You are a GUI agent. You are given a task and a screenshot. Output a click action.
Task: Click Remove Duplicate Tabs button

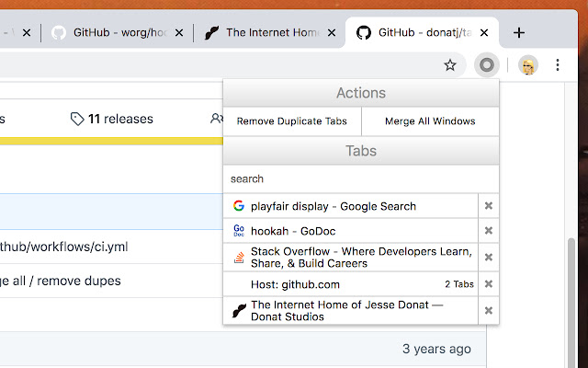click(x=292, y=121)
